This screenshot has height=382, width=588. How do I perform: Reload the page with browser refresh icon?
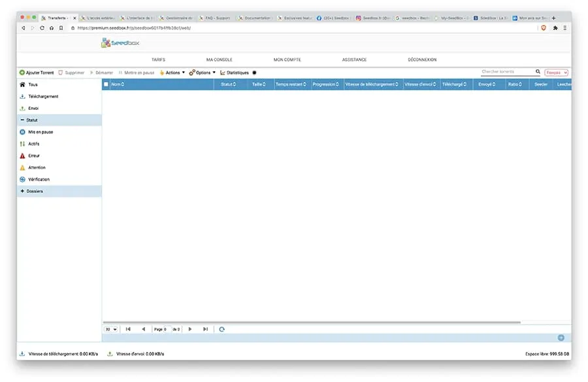pos(42,28)
